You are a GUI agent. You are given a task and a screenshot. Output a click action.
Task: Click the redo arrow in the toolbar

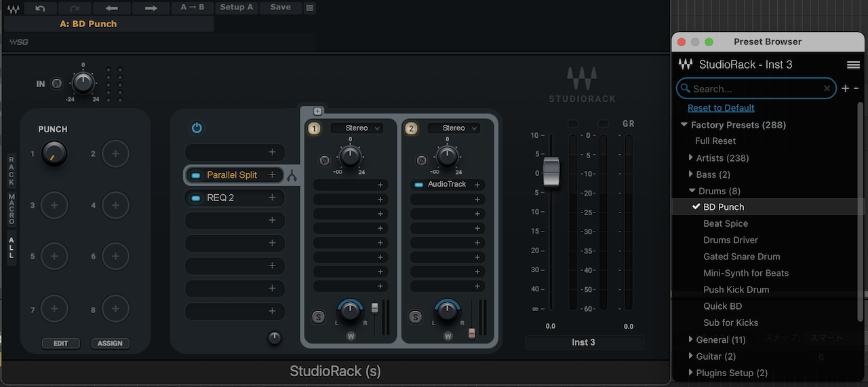(x=75, y=7)
